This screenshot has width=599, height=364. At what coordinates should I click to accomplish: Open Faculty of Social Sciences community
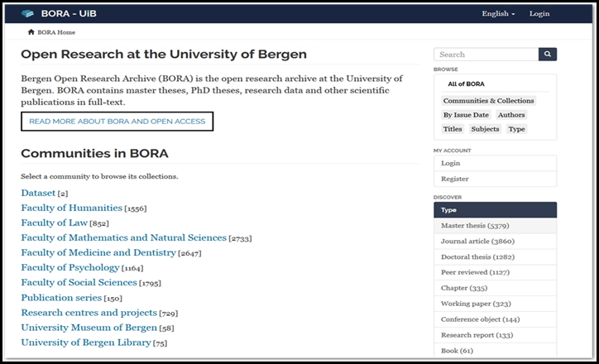[79, 282]
